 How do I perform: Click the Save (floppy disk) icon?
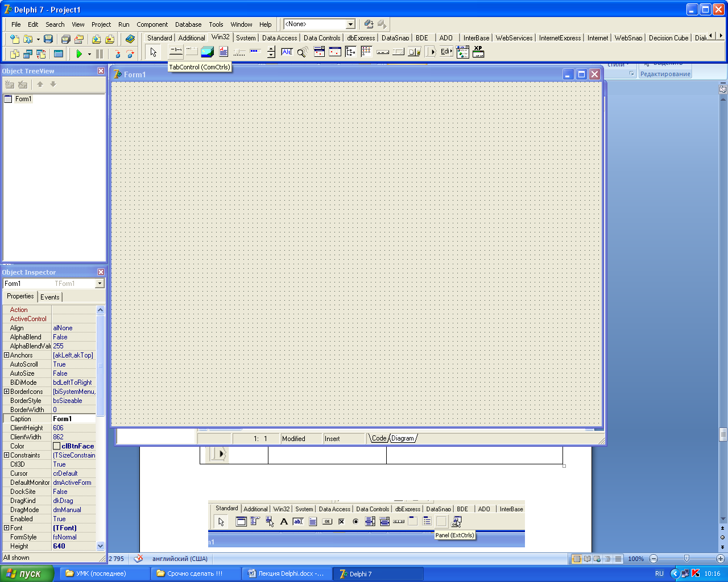tap(48, 39)
